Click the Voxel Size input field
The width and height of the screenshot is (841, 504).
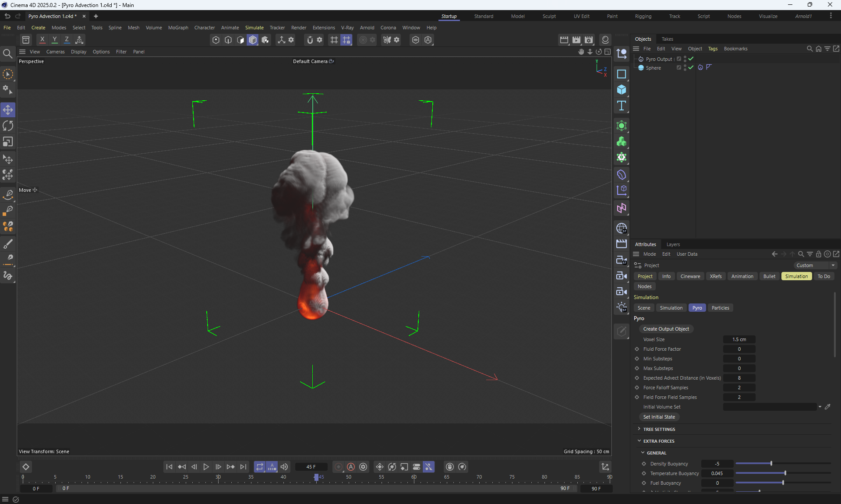739,339
